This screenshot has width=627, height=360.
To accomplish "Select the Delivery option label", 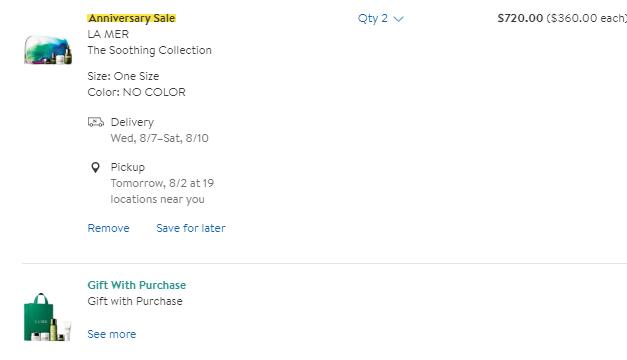I will tap(132, 122).
